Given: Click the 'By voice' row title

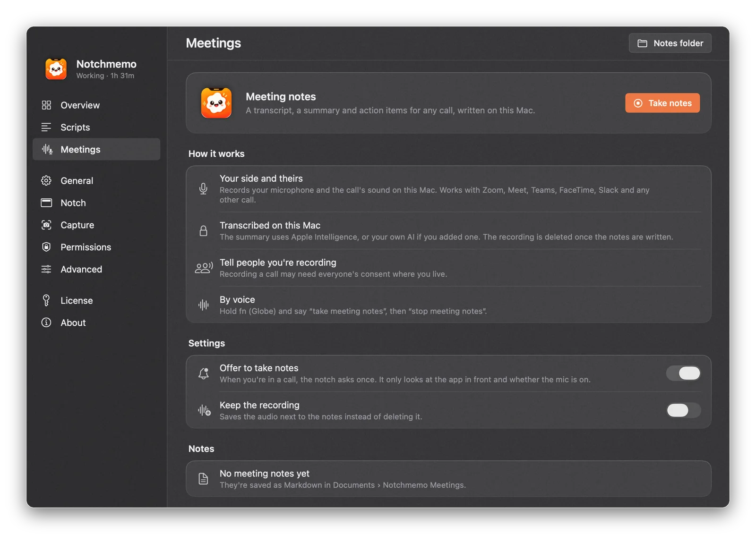Looking at the screenshot, I should click(x=237, y=299).
